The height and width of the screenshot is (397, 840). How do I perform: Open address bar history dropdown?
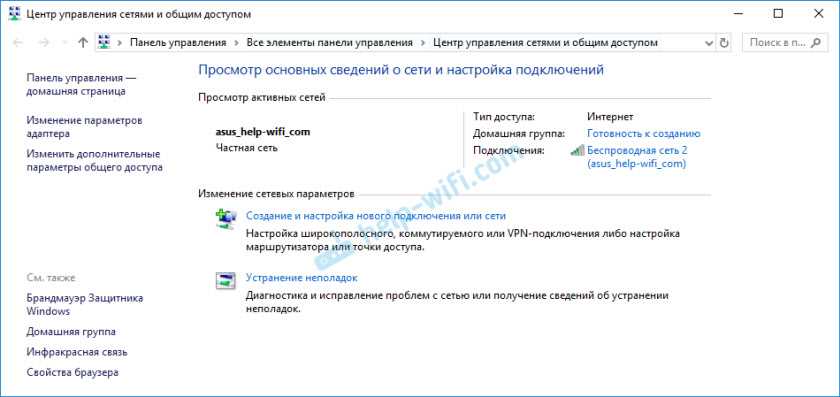pyautogui.click(x=709, y=43)
